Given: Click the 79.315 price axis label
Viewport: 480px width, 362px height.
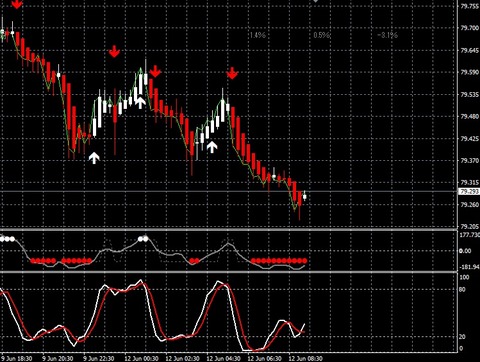Looking at the screenshot, I should tap(470, 183).
